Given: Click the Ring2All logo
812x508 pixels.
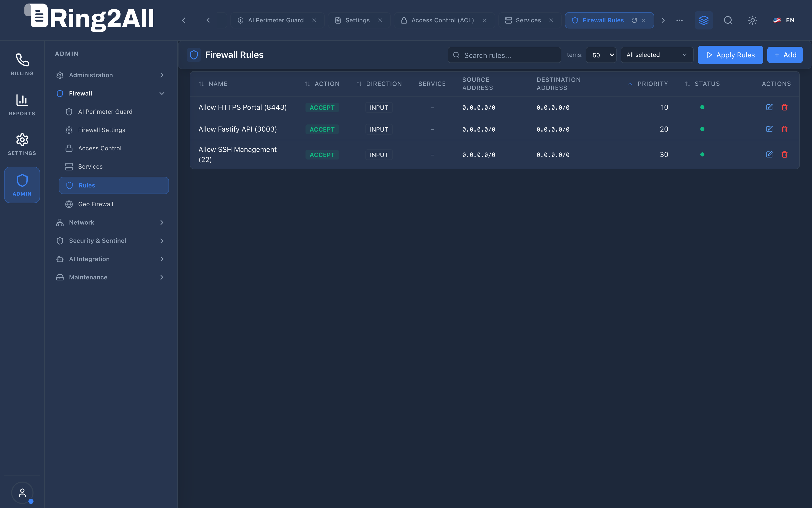Looking at the screenshot, I should tap(89, 18).
